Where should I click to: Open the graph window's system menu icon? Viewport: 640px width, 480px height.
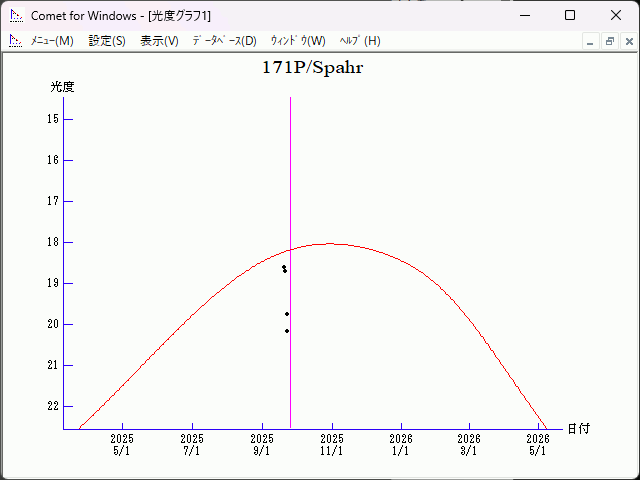point(15,41)
